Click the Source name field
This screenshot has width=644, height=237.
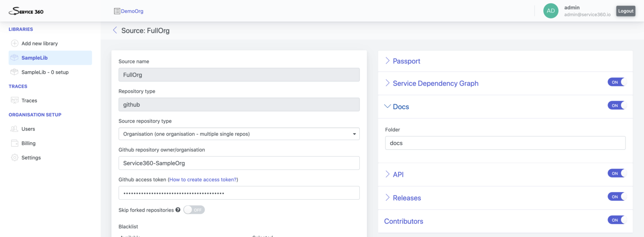click(239, 74)
